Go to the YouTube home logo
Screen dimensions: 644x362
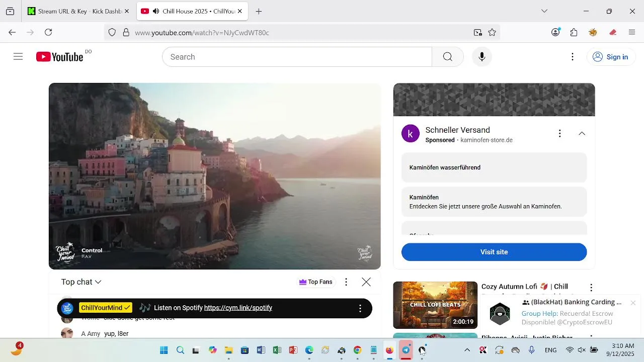[x=59, y=57]
